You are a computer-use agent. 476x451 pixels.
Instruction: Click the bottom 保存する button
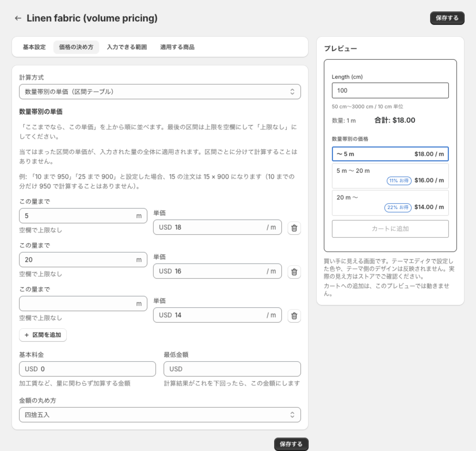click(x=291, y=444)
